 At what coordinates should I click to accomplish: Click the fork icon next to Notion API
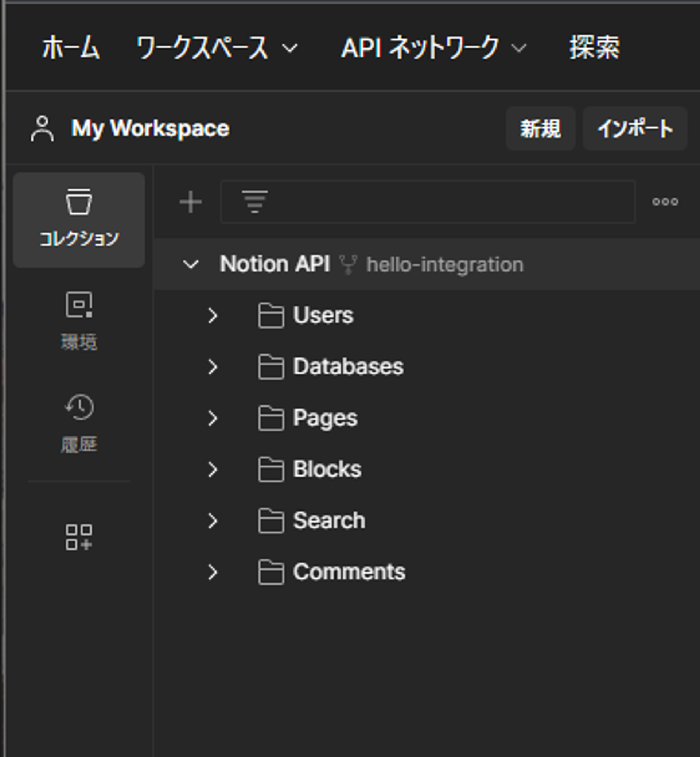348,264
